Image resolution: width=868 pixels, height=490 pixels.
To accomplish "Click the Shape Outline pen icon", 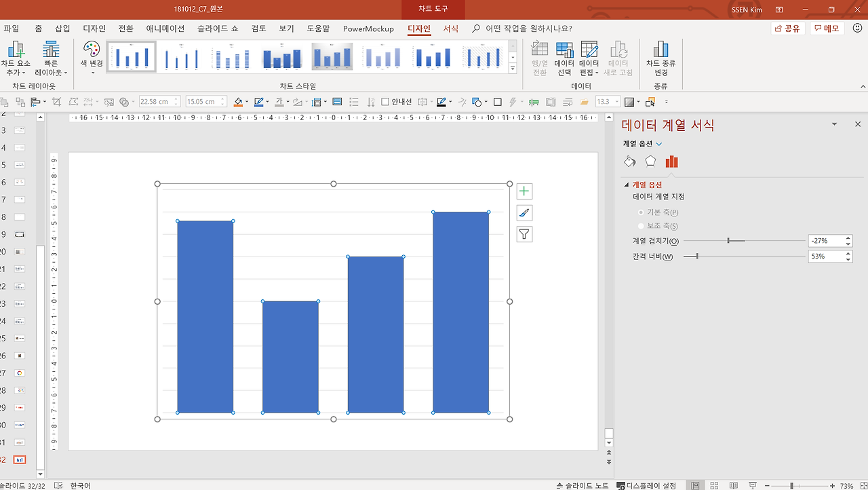I will coord(258,102).
